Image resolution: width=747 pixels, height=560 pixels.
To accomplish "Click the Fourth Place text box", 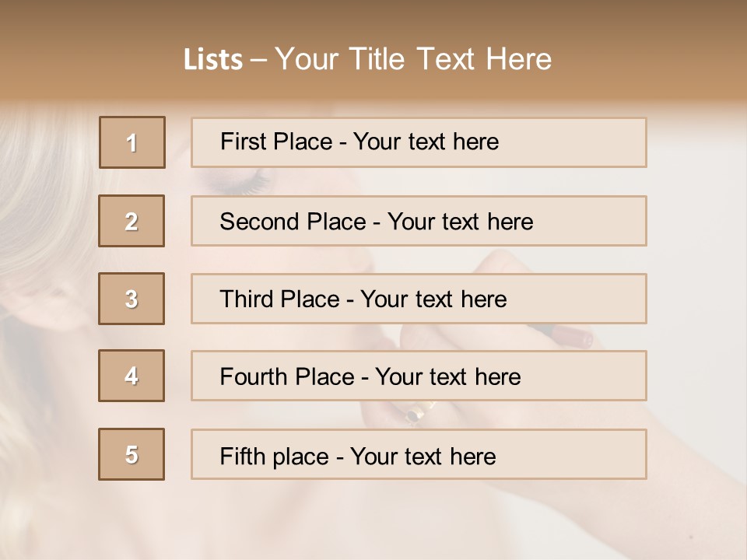I will 419,376.
